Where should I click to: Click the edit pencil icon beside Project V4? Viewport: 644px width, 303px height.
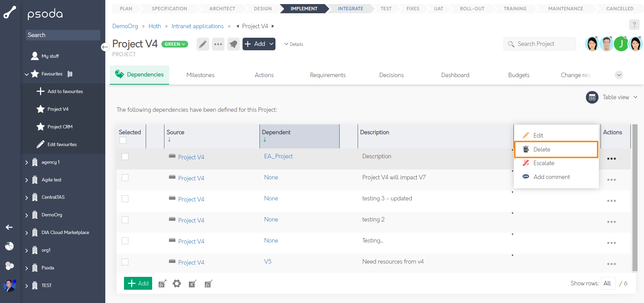(x=203, y=44)
